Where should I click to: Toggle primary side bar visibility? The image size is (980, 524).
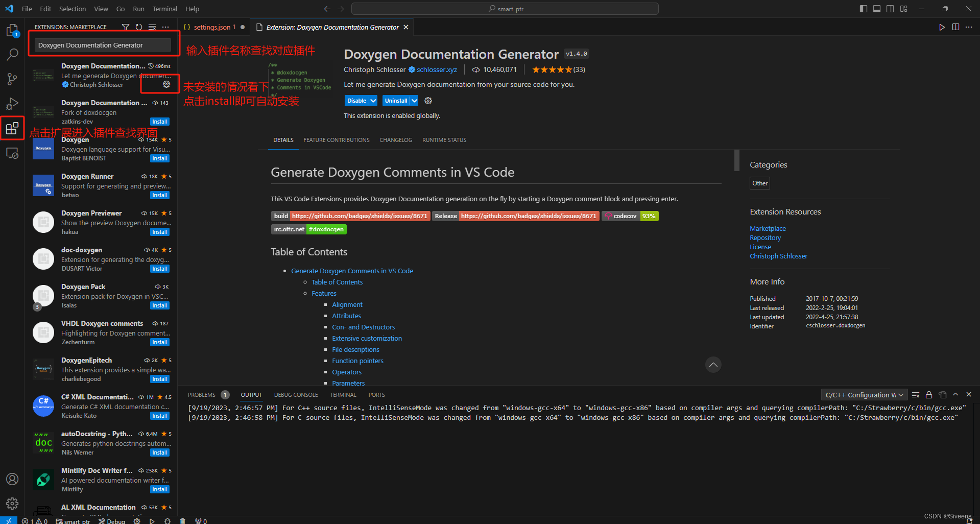point(864,9)
